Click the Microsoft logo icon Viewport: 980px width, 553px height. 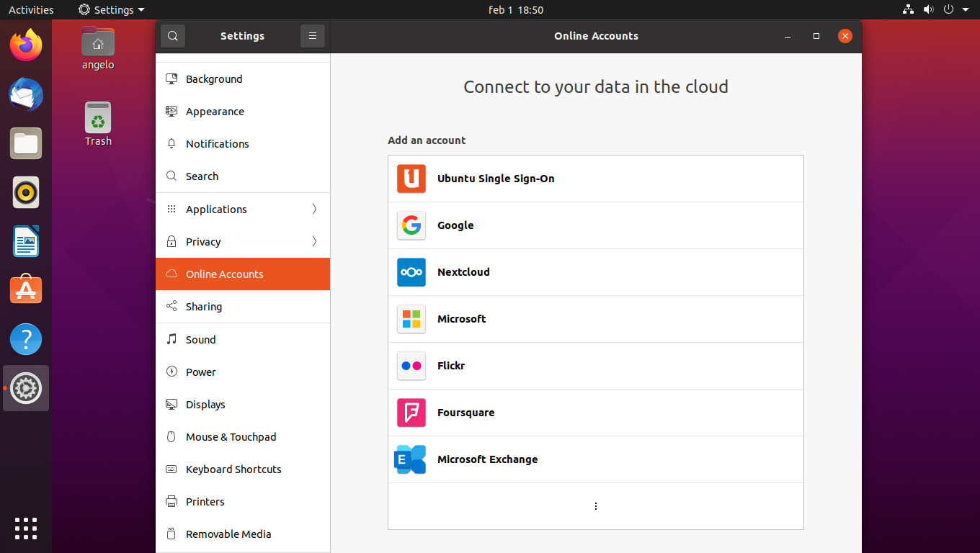click(x=411, y=319)
